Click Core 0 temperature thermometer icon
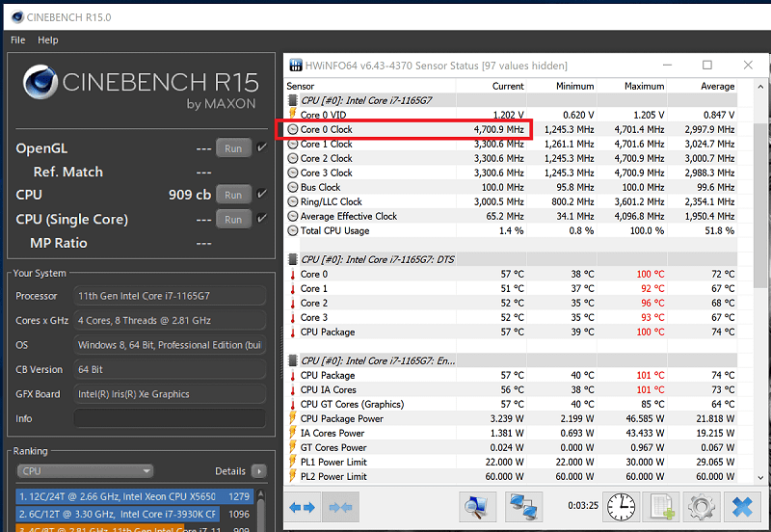The height and width of the screenshot is (532, 771). click(293, 275)
